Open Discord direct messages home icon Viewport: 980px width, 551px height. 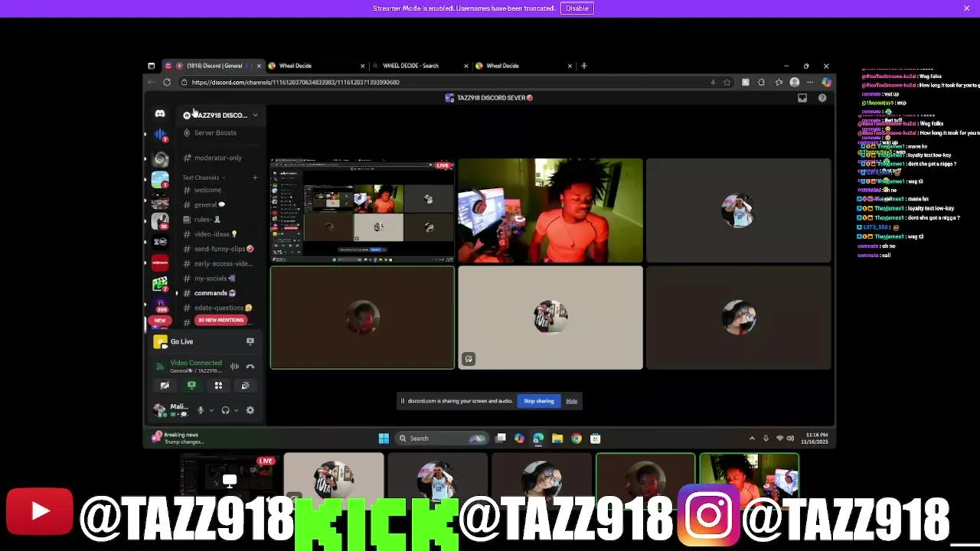pyautogui.click(x=160, y=113)
